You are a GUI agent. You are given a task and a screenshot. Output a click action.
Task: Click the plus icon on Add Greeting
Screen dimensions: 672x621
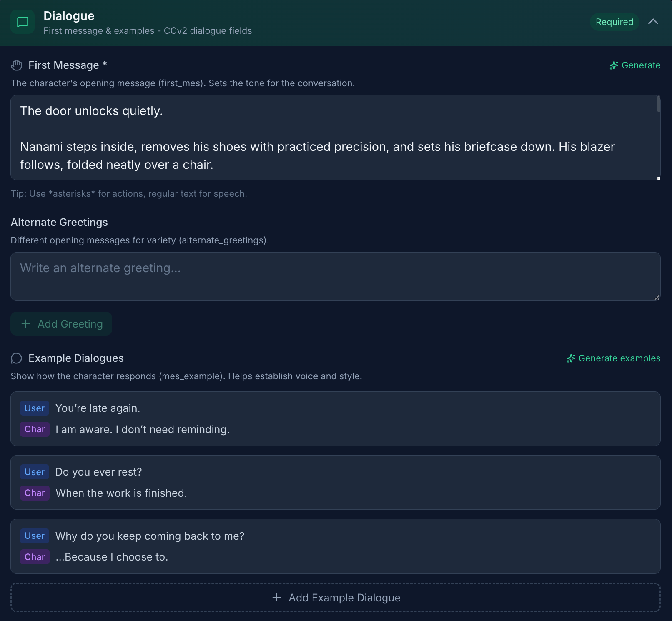pyautogui.click(x=26, y=324)
